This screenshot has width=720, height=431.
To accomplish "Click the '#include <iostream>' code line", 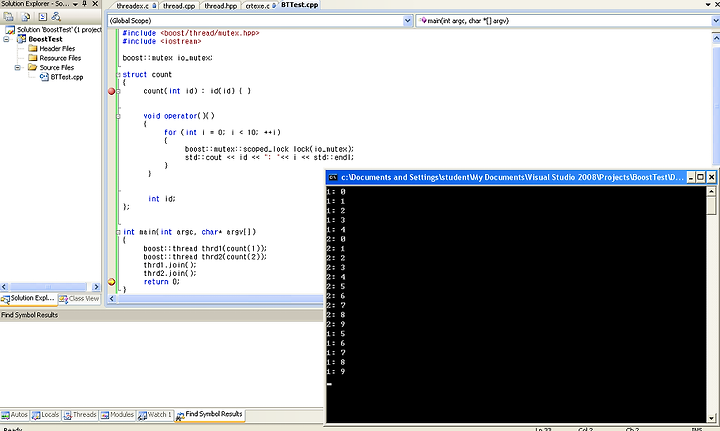I will (162, 41).
